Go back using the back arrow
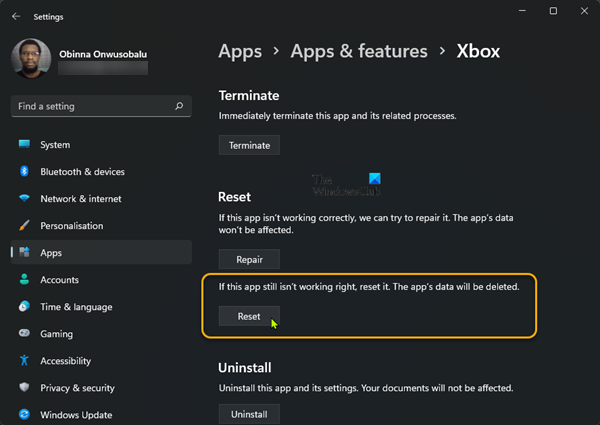The image size is (600, 425). (16, 16)
